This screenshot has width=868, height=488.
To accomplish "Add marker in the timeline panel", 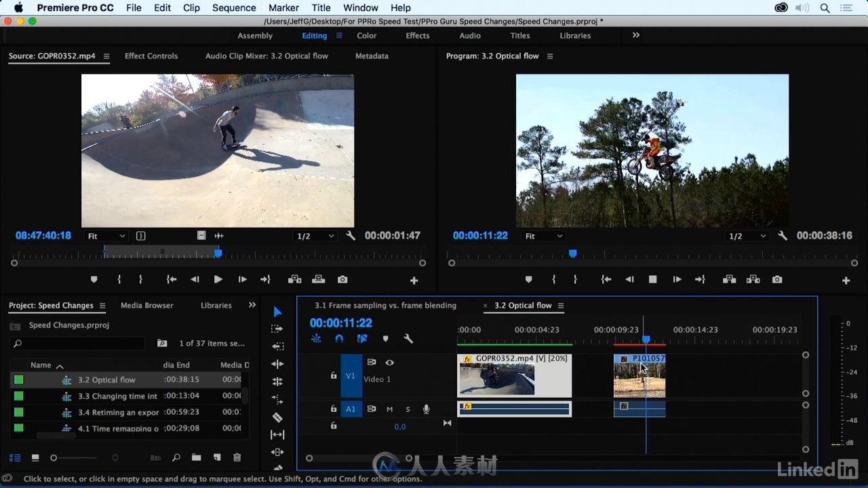I will (385, 338).
